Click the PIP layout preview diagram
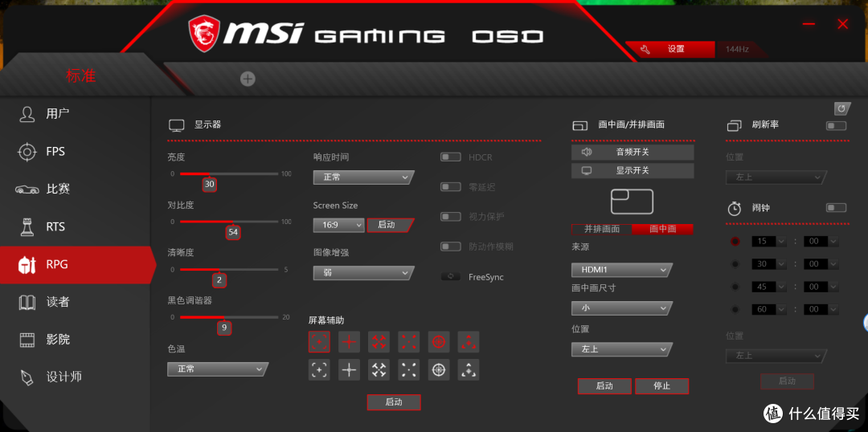Viewport: 868px width, 432px height. pyautogui.click(x=633, y=202)
